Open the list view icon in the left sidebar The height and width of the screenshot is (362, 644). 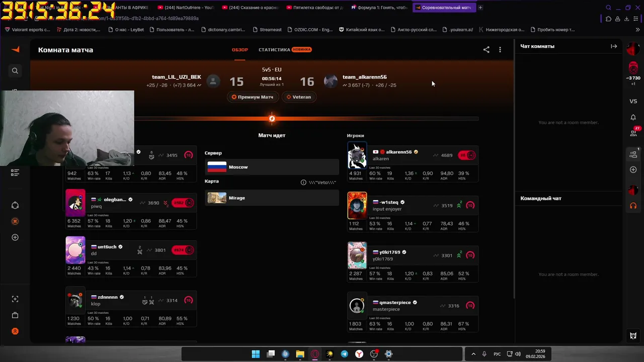(x=15, y=172)
